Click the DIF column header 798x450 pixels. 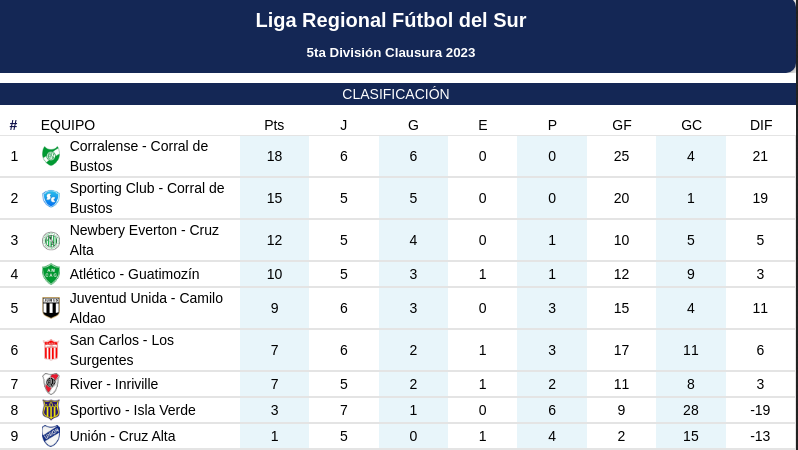pyautogui.click(x=761, y=125)
